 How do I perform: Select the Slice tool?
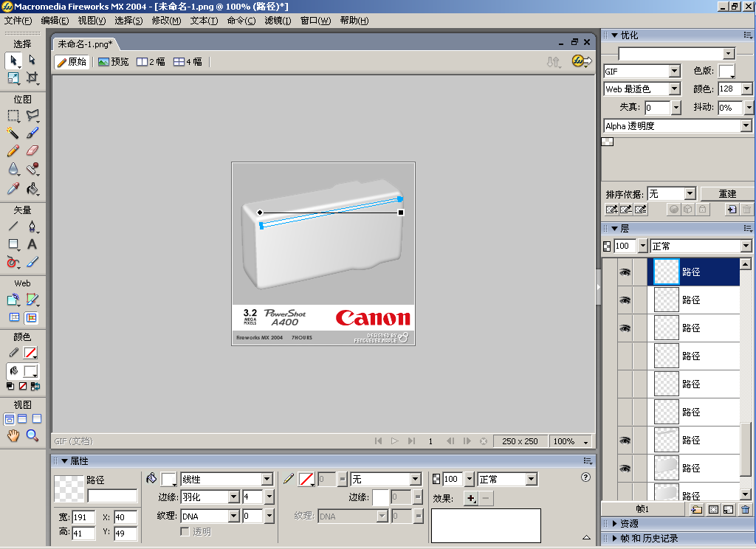click(x=32, y=300)
